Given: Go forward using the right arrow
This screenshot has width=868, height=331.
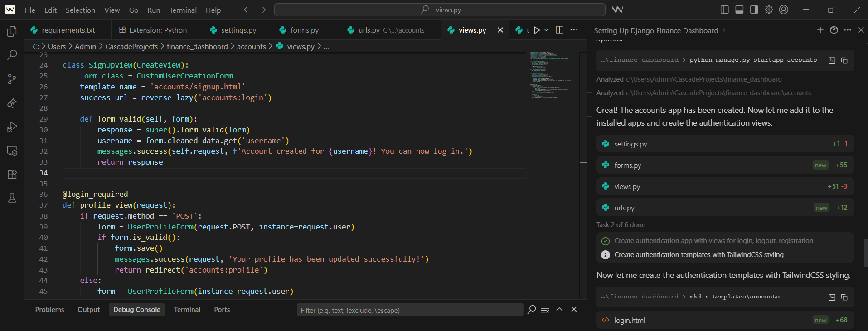Looking at the screenshot, I should pyautogui.click(x=262, y=10).
